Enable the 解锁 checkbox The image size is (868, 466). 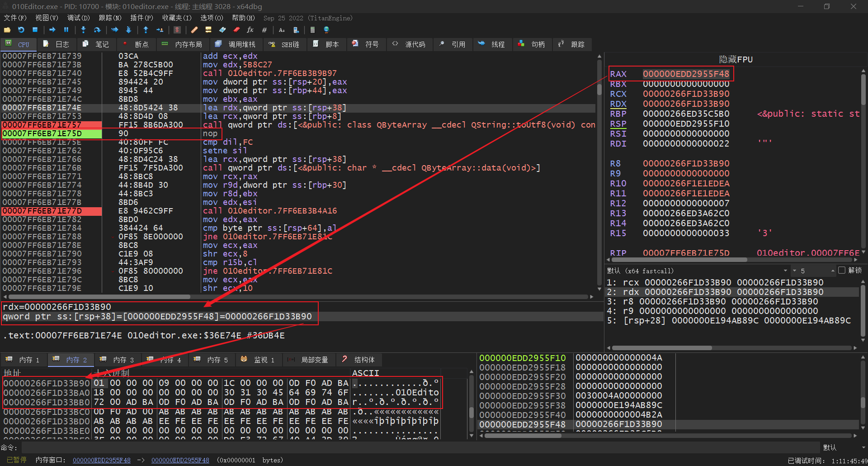click(841, 270)
